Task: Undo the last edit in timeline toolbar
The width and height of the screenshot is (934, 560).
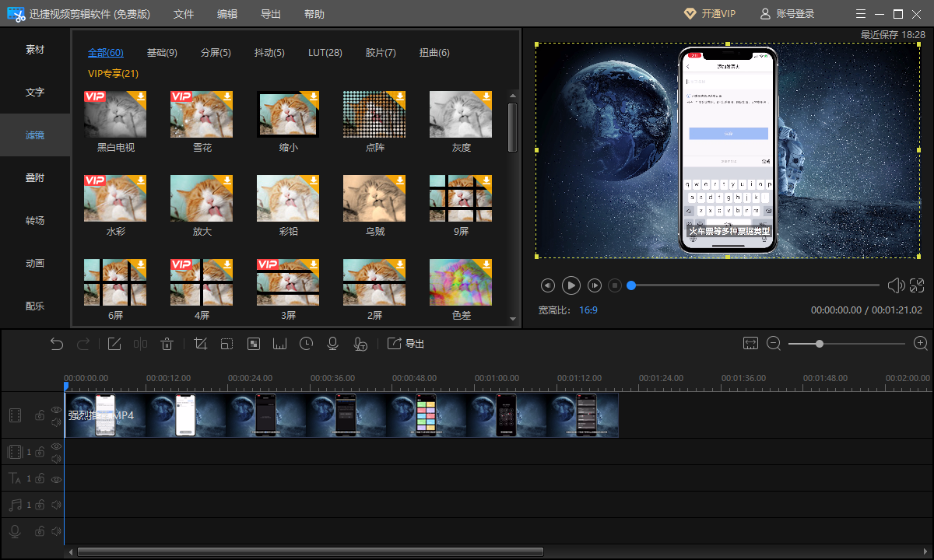Action: point(57,344)
